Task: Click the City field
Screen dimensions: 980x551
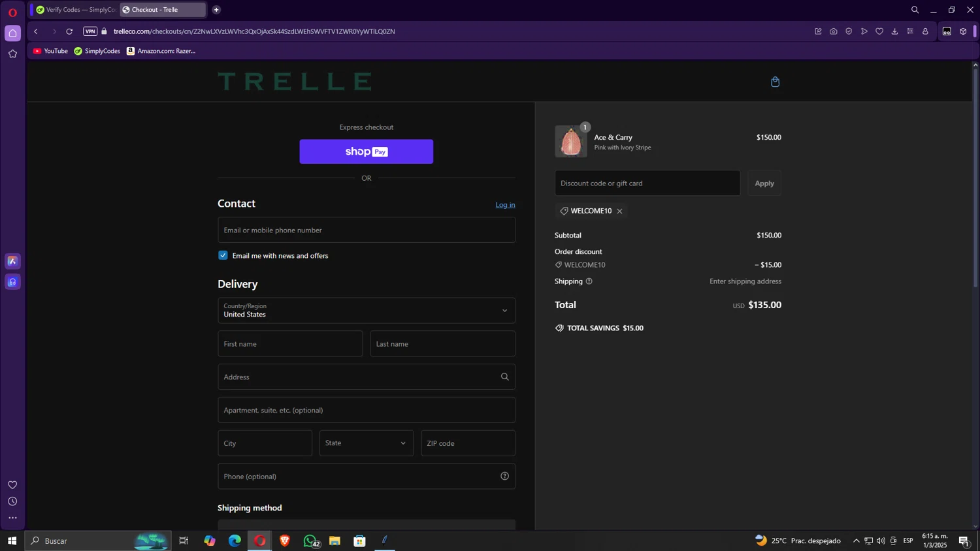Action: point(265,443)
